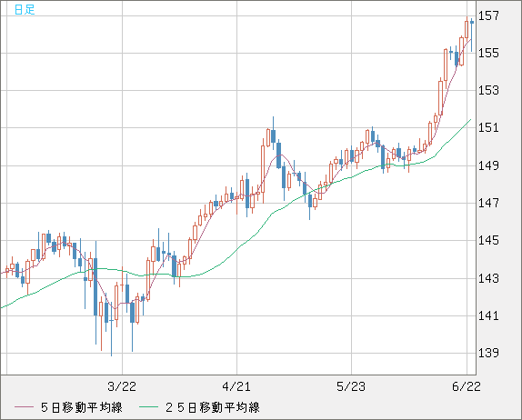Click the 145 price axis label

(488, 240)
